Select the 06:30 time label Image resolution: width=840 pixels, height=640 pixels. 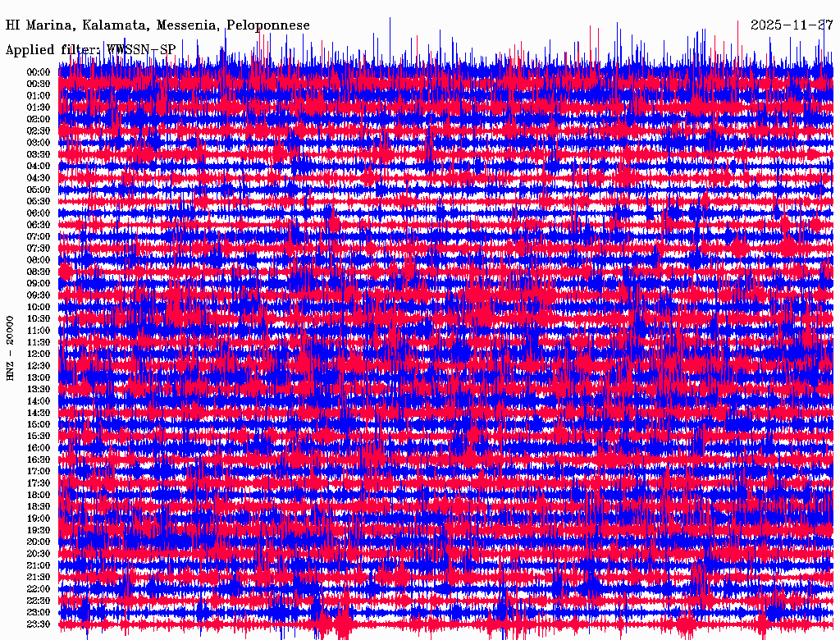pos(39,225)
